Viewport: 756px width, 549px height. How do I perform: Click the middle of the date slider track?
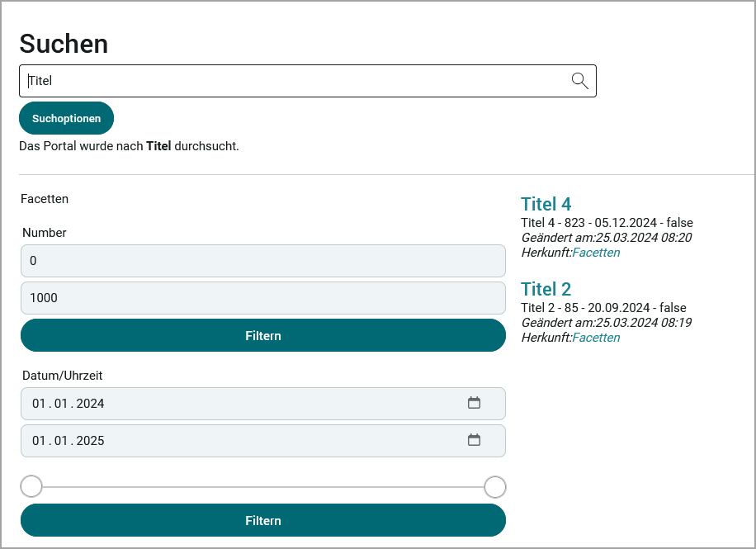[x=262, y=487]
